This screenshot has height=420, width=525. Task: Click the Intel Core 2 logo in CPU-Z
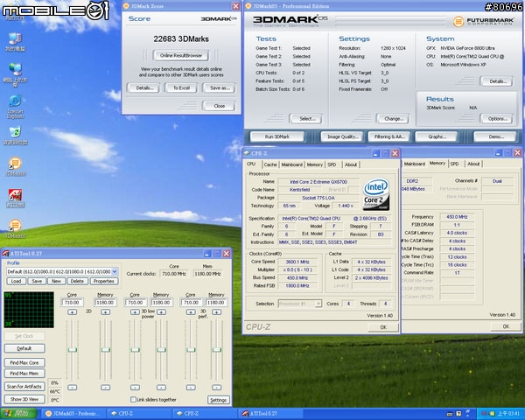[x=376, y=194]
